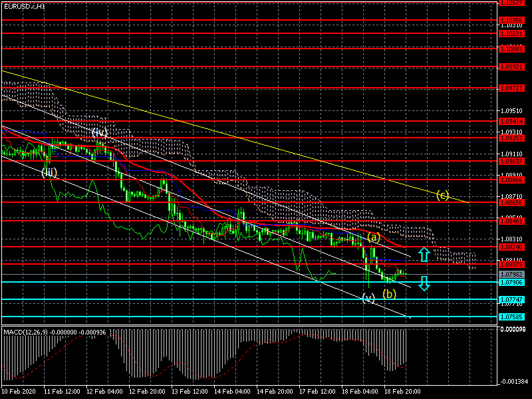Select the EURUSD.c,H1 chart title
Image resolution: width=532 pixels, height=399 pixels.
pyautogui.click(x=24, y=6)
